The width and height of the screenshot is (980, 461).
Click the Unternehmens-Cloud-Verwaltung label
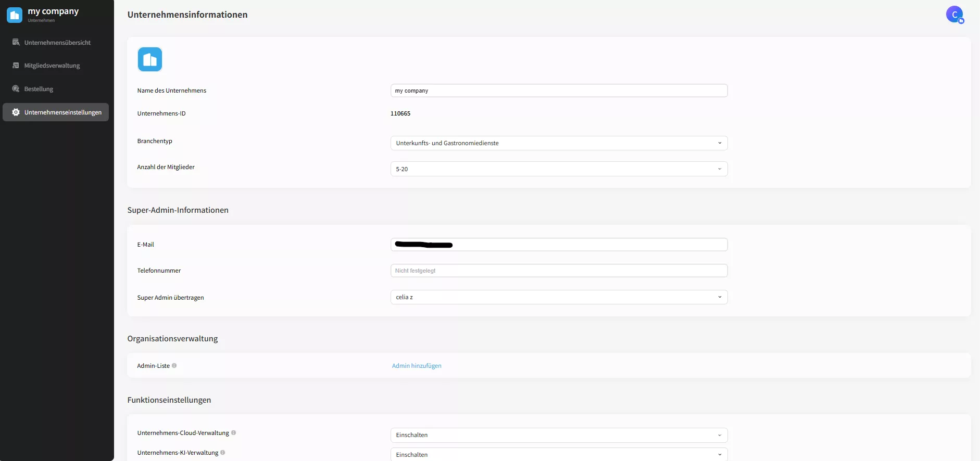[x=183, y=433]
